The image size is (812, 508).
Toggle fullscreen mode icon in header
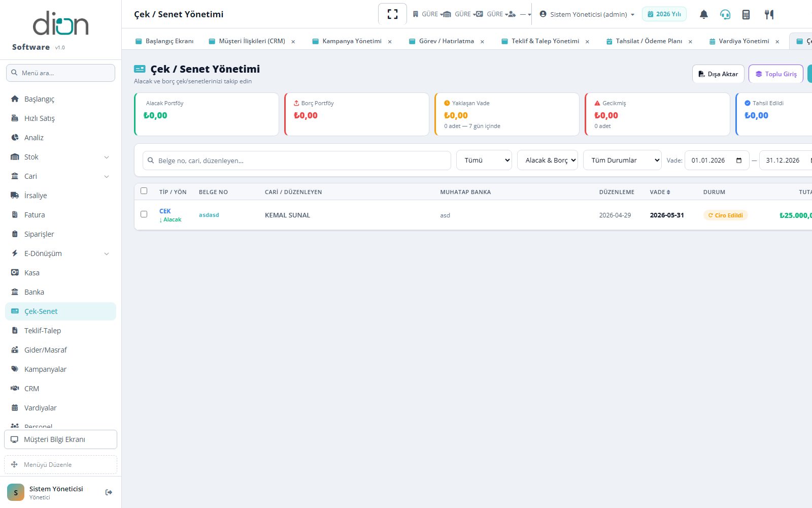click(392, 14)
